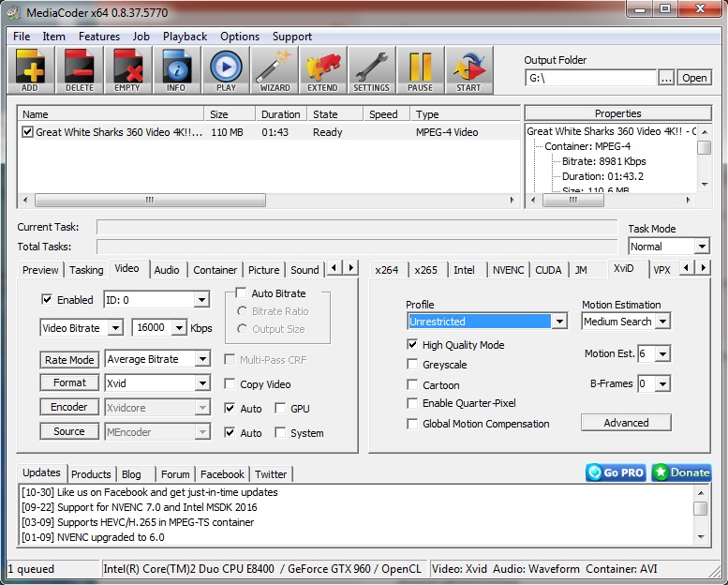The width and height of the screenshot is (728, 585).
Task: Open the File menu
Action: [x=22, y=37]
